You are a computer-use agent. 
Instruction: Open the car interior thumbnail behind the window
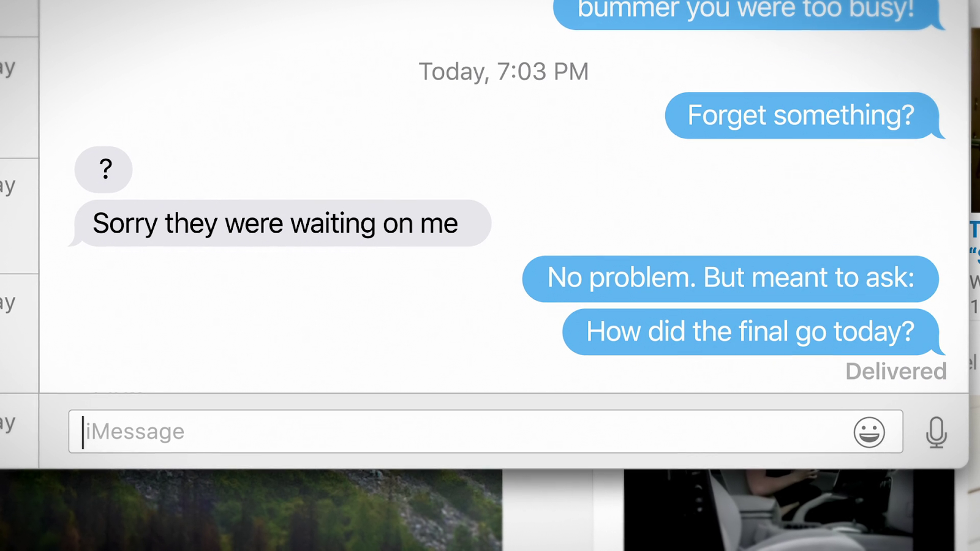point(789,510)
